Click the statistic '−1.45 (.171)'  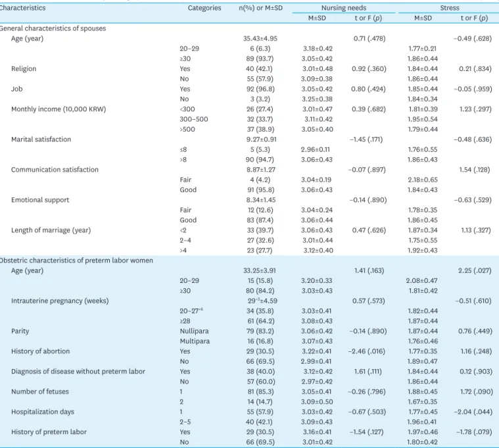coord(366,139)
